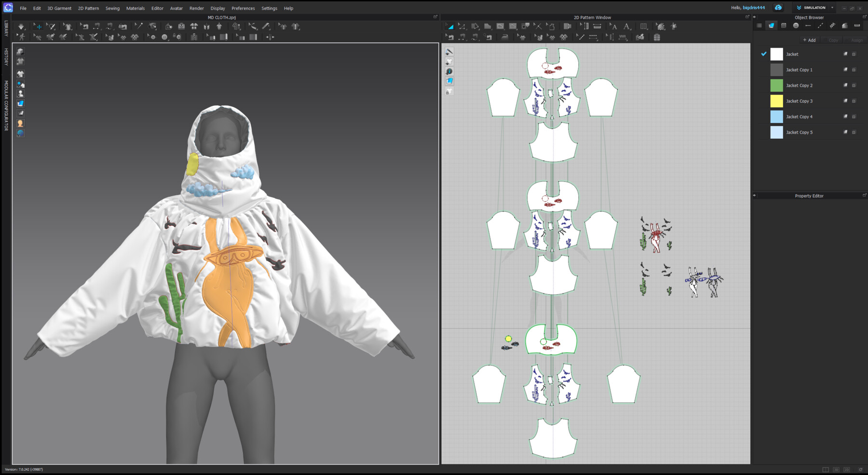Select the Zipper tool
Viewport: 868px width, 475px height.
(194, 37)
